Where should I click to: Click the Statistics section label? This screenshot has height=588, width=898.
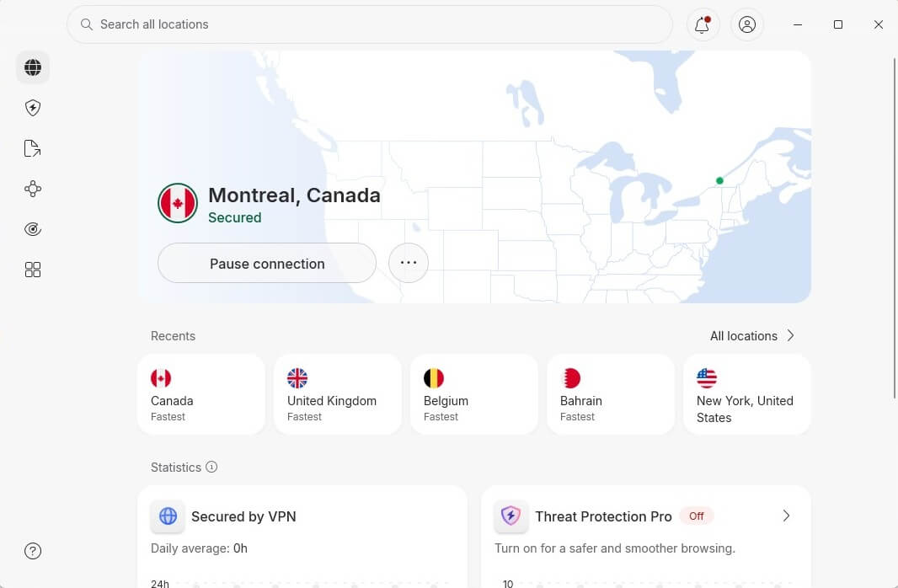176,468
